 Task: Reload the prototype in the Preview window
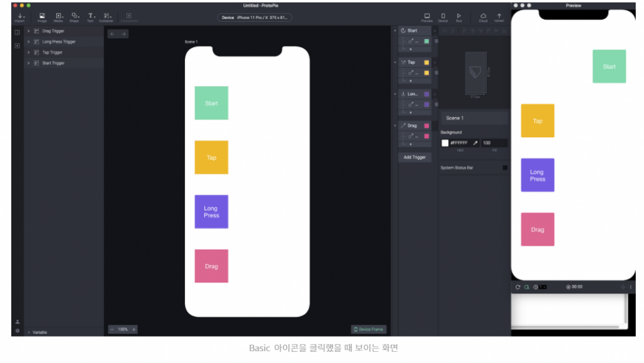click(518, 287)
